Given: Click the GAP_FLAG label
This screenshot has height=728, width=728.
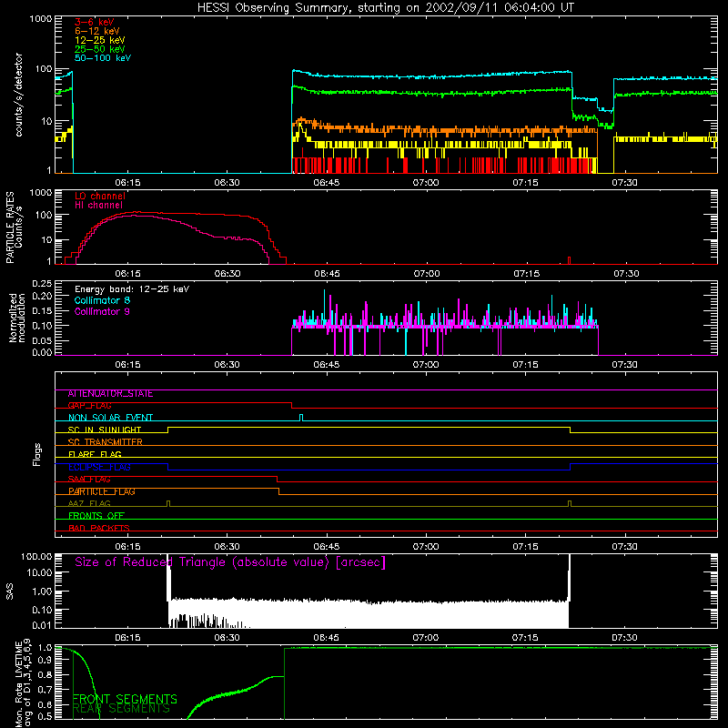Looking at the screenshot, I should pos(89,406).
